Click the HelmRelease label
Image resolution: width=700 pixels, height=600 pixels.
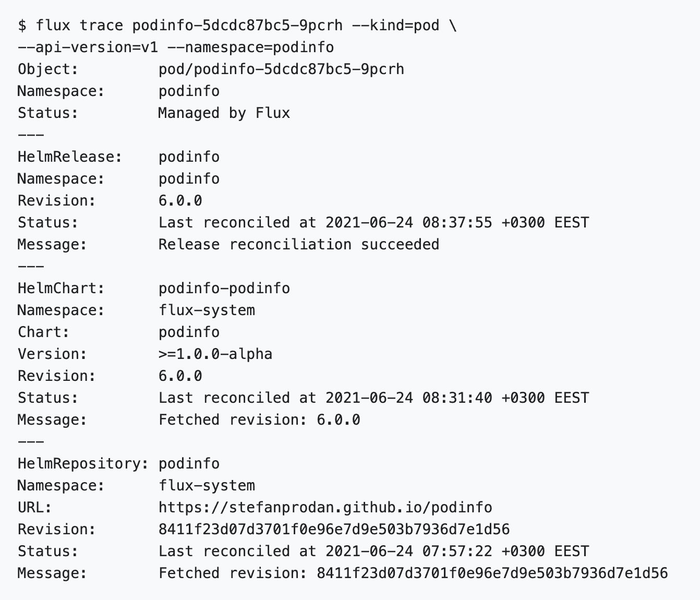pyautogui.click(x=70, y=157)
